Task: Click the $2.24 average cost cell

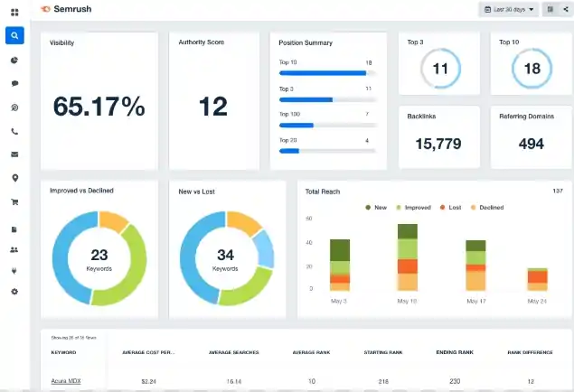Action: (x=148, y=381)
